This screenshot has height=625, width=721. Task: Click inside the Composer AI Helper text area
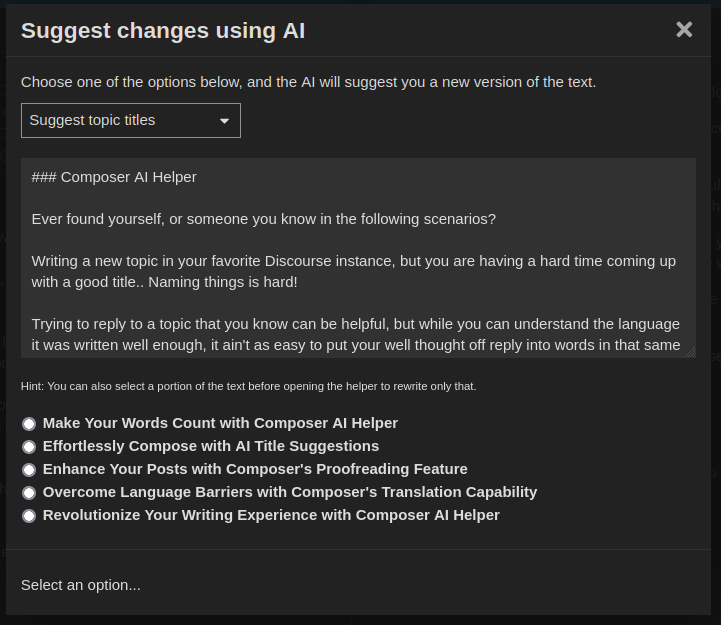click(358, 258)
